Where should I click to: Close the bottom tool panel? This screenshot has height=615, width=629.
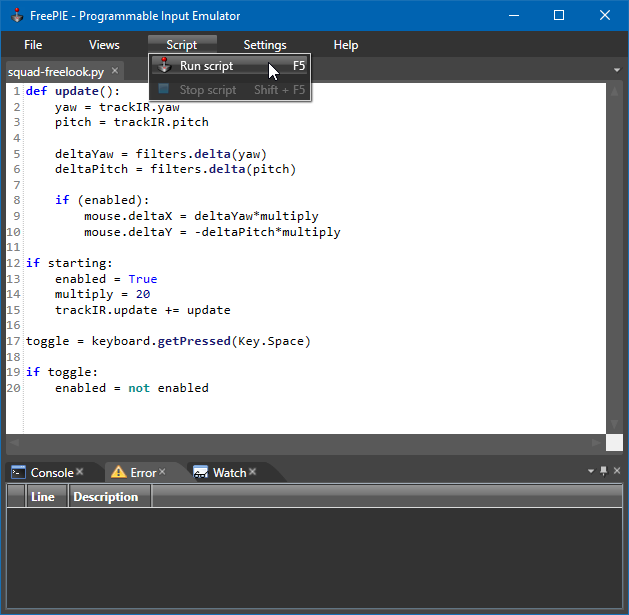pos(617,471)
